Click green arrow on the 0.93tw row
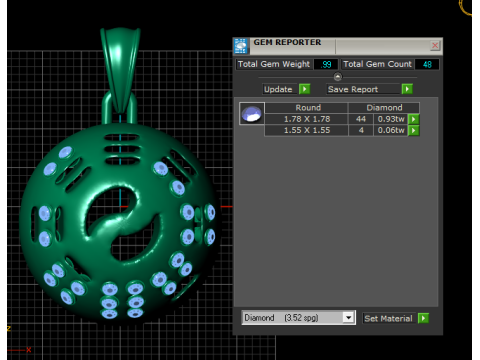This screenshot has width=480, height=360. click(x=414, y=119)
